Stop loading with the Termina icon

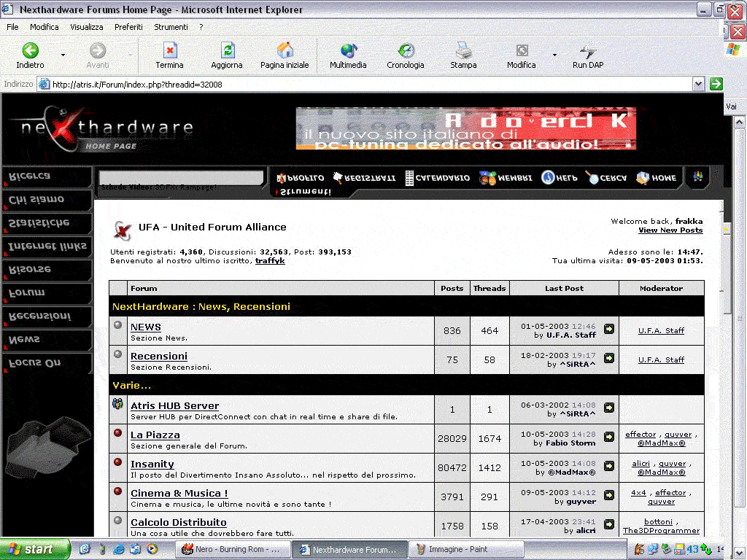pos(169,55)
